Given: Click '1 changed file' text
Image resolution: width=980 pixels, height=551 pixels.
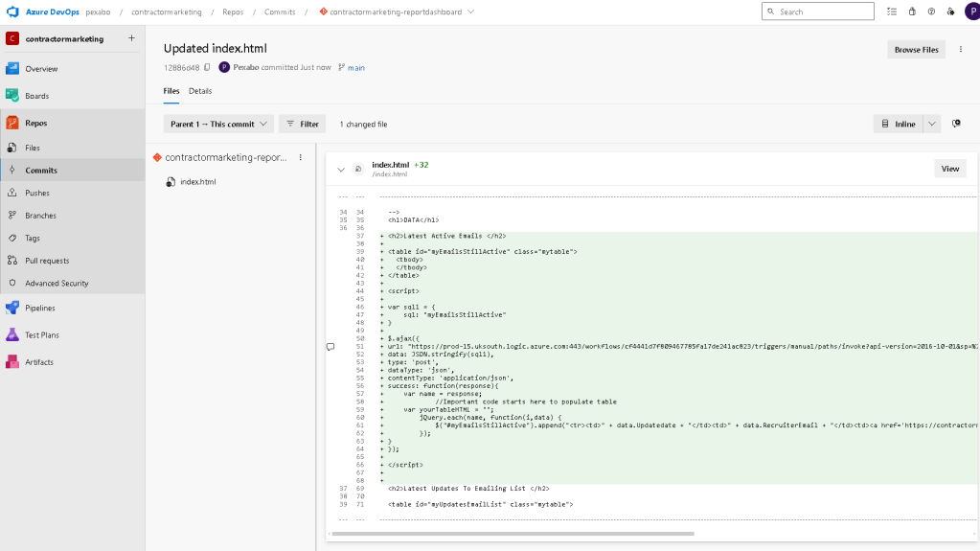Looking at the screenshot, I should click(x=363, y=125).
